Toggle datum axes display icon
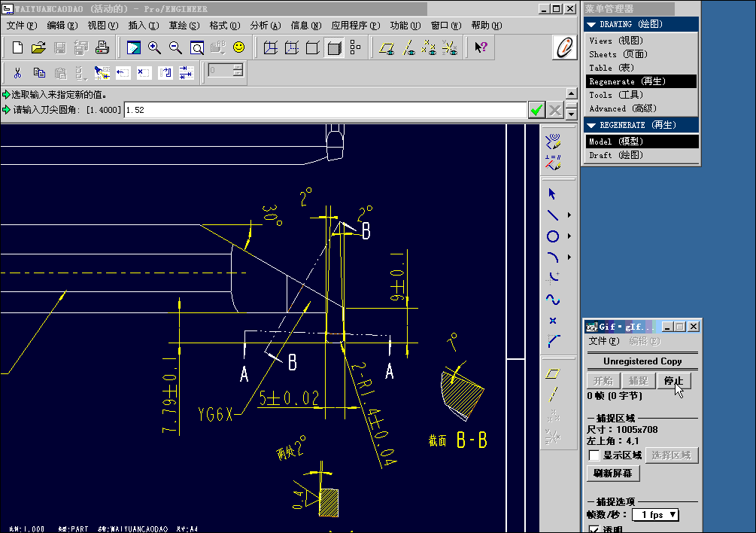 tap(408, 47)
